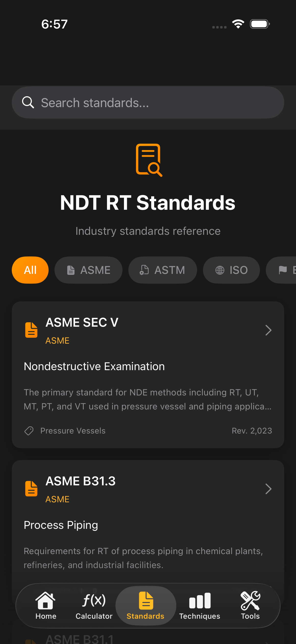Image resolution: width=296 pixels, height=644 pixels.
Task: Open ASME B31.3 details via chevron
Action: 268,489
